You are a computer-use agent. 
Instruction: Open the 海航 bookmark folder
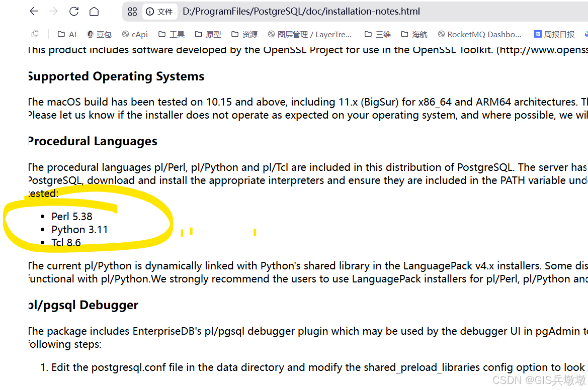click(414, 35)
